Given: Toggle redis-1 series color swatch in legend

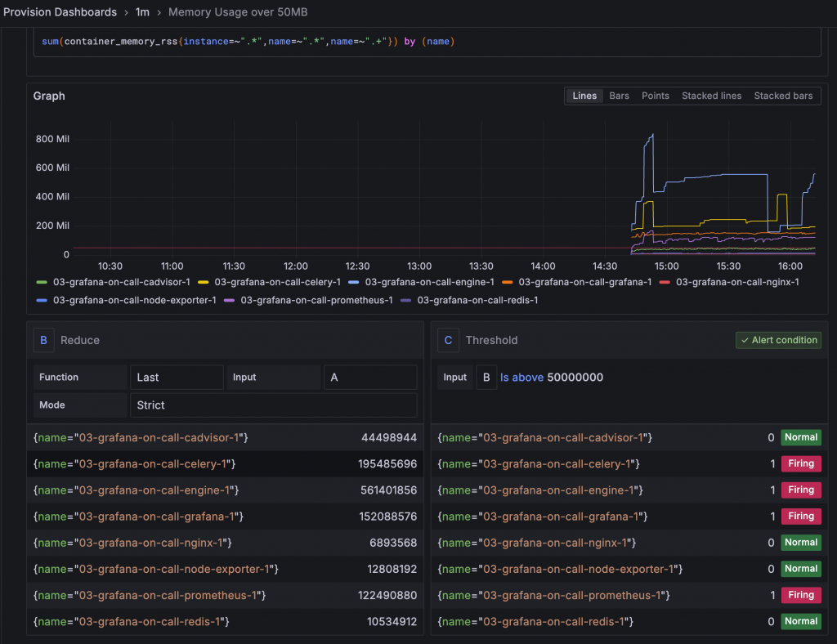Looking at the screenshot, I should (x=405, y=301).
